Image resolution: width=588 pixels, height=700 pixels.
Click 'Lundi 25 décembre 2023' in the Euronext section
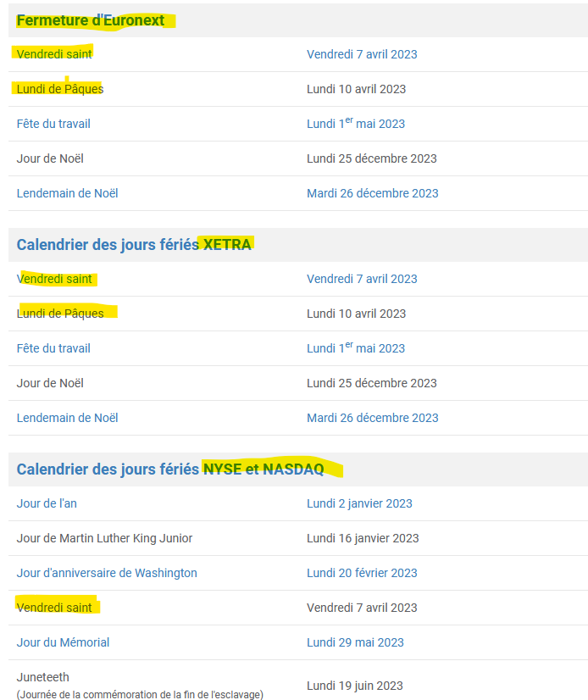click(371, 159)
